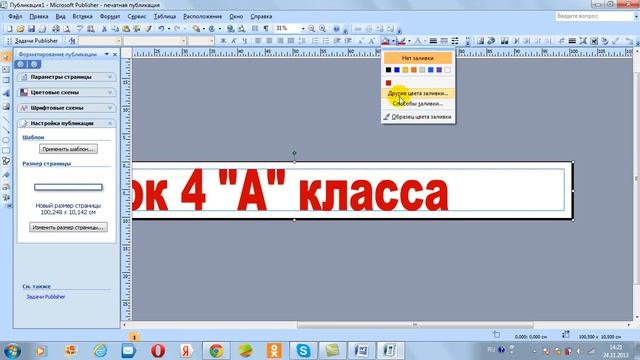Open the font name combo box dropdown
Screen dimensions: 640x360
(x=183, y=41)
